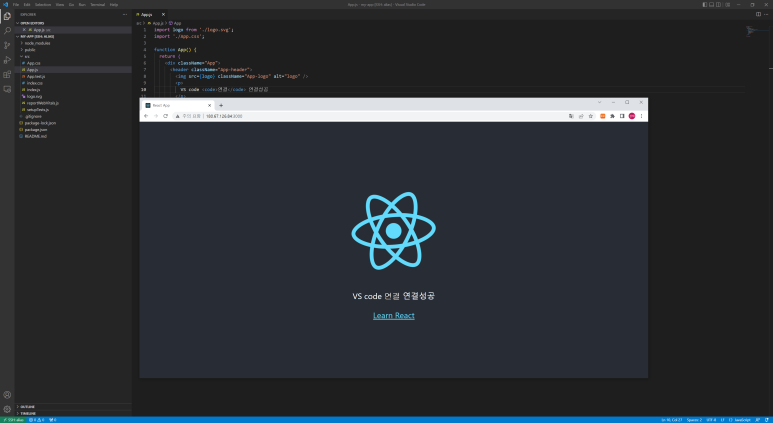Open the Customize Layout button

[728, 4]
